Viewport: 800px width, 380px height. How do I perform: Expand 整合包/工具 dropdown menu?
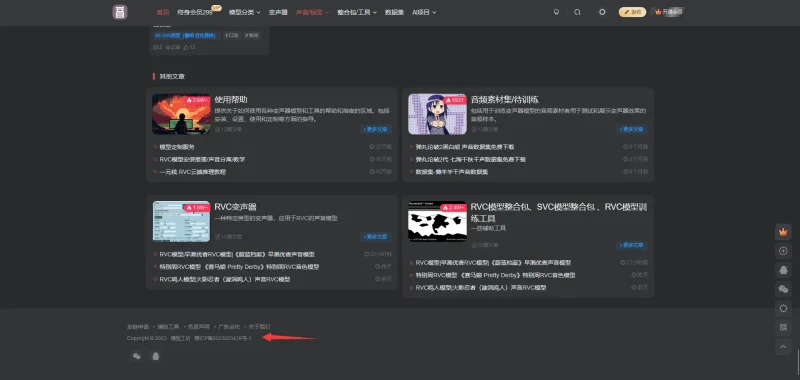click(357, 12)
